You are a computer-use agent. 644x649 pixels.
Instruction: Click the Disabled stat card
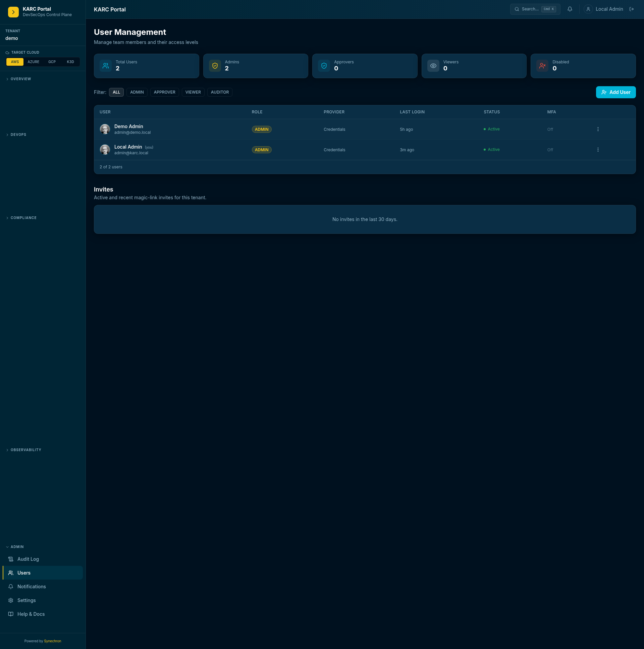point(583,66)
